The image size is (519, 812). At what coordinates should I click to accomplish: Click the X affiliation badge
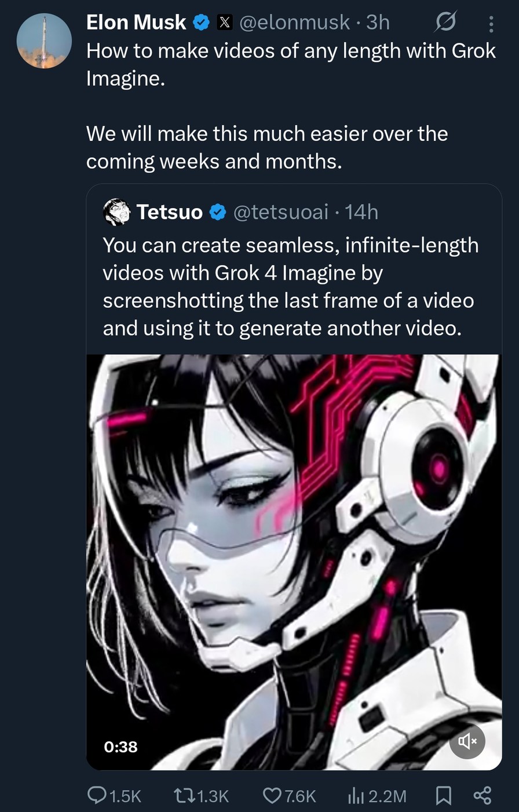225,23
